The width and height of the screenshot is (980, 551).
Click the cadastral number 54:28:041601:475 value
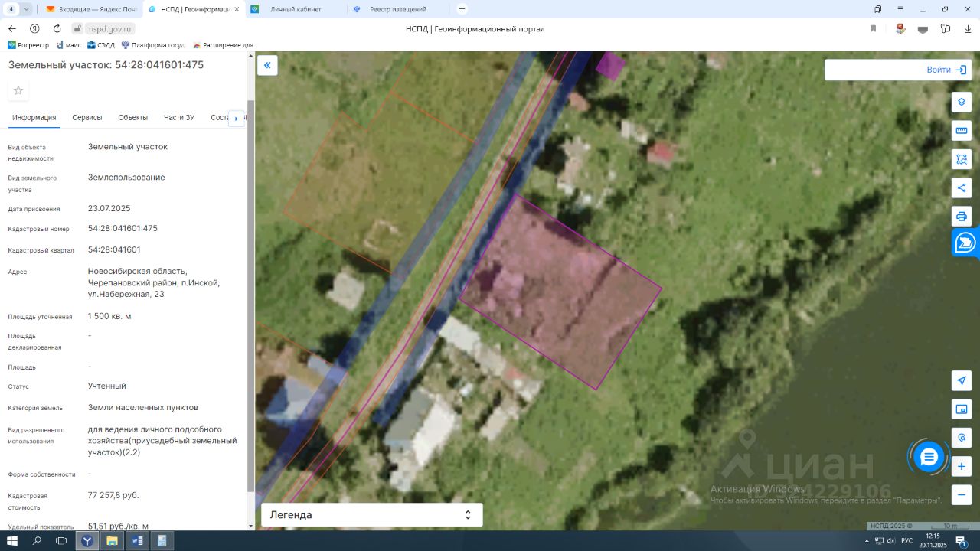[x=122, y=228]
